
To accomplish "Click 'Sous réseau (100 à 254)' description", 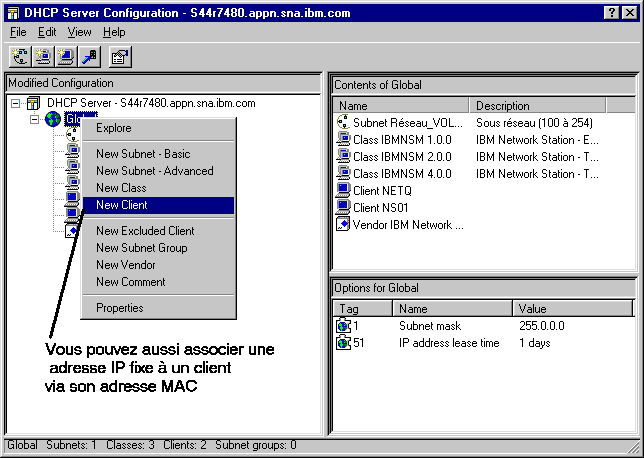I will (x=534, y=122).
